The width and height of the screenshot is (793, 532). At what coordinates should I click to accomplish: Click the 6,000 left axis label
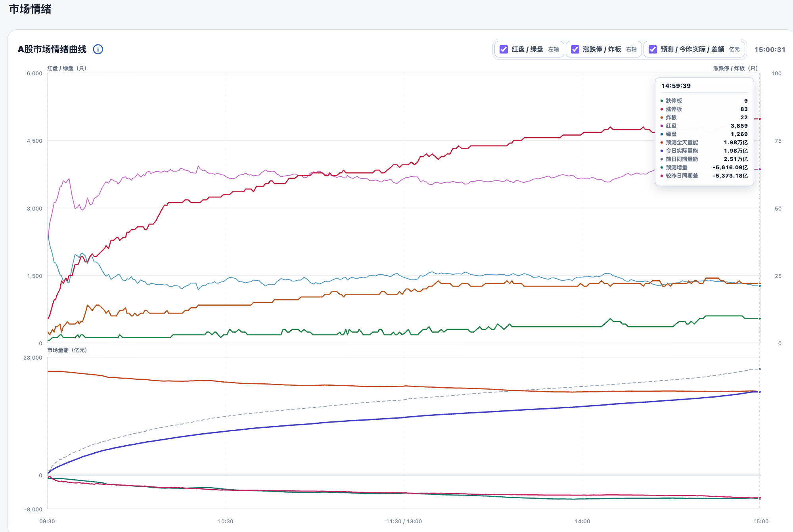coord(34,73)
